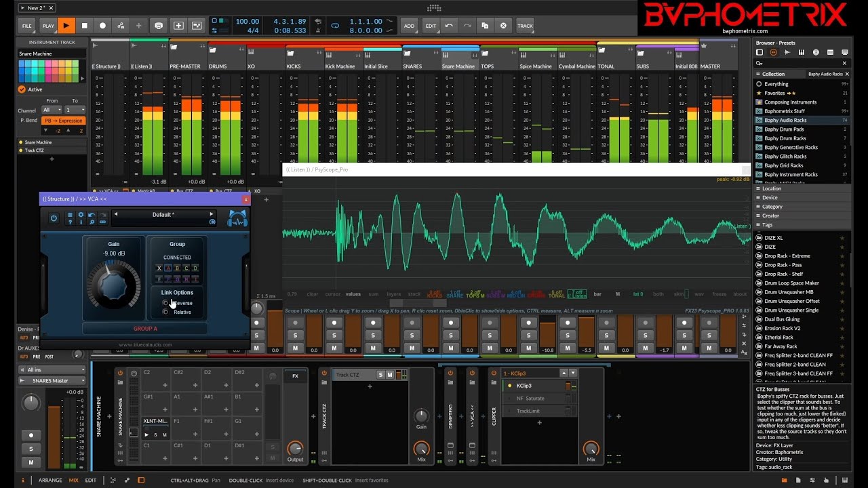Click the plus button in transport toolbar
This screenshot has height=488, width=868.
pyautogui.click(x=139, y=26)
